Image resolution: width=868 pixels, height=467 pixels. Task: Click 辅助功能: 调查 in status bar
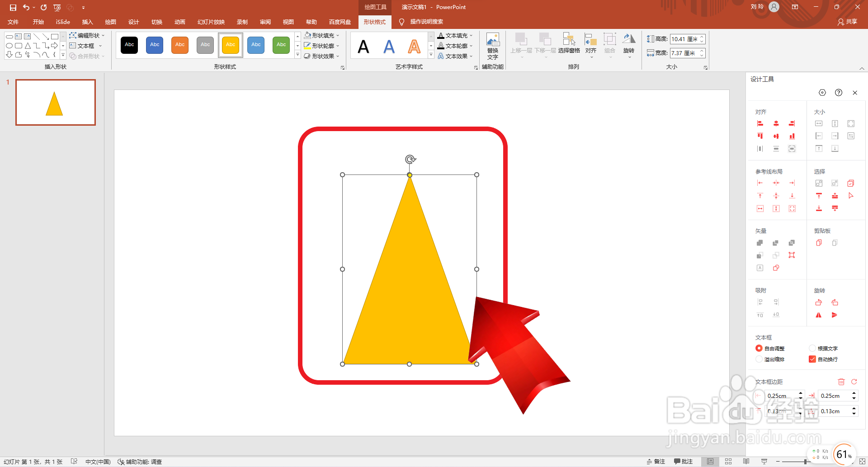[x=140, y=462]
